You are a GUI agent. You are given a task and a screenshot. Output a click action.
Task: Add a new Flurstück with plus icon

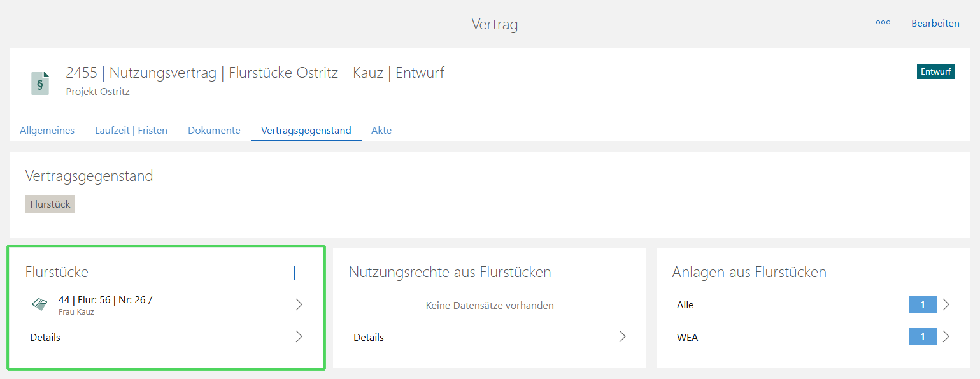[294, 273]
